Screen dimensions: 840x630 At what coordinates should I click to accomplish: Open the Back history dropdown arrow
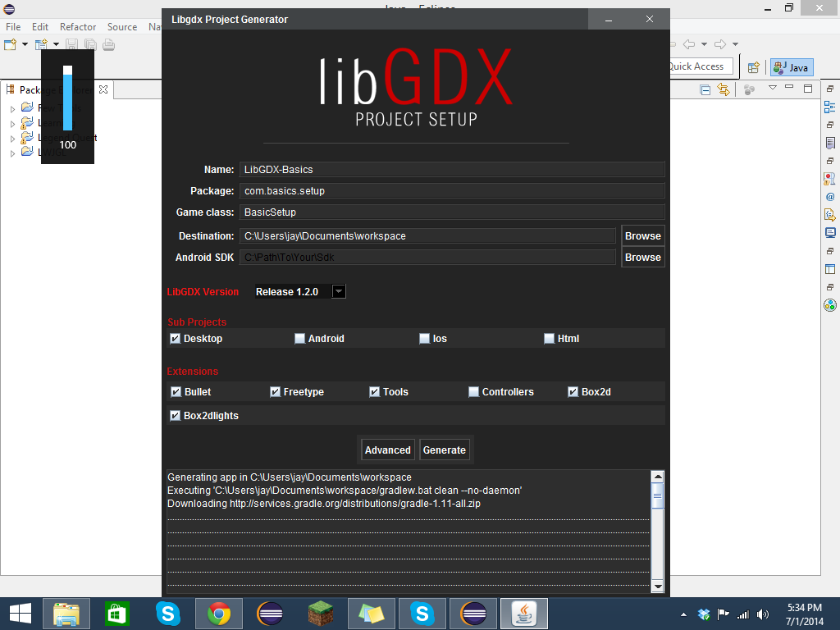704,44
